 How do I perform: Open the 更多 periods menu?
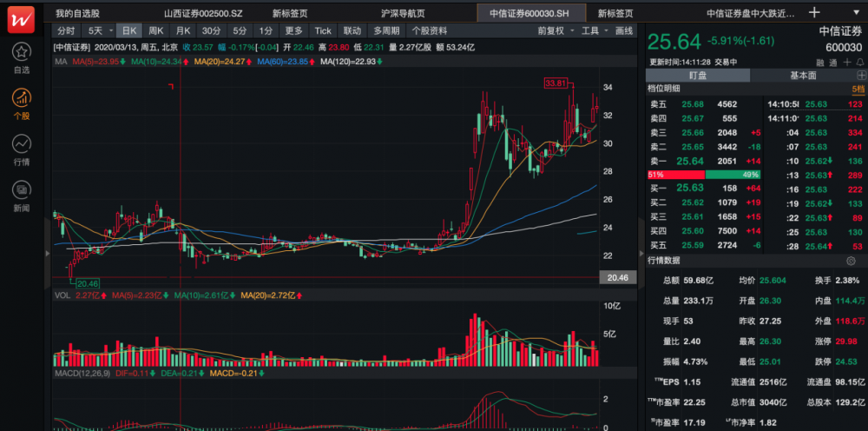(x=294, y=31)
